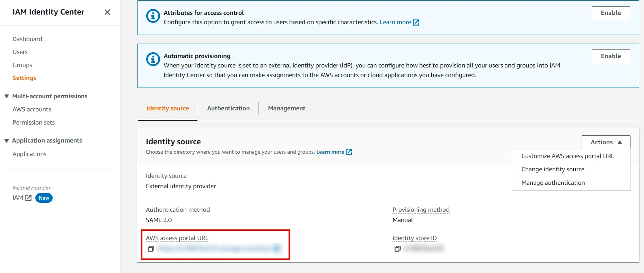Click the New badge next to IAM
Screen dimensions: 644x273
[44, 198]
